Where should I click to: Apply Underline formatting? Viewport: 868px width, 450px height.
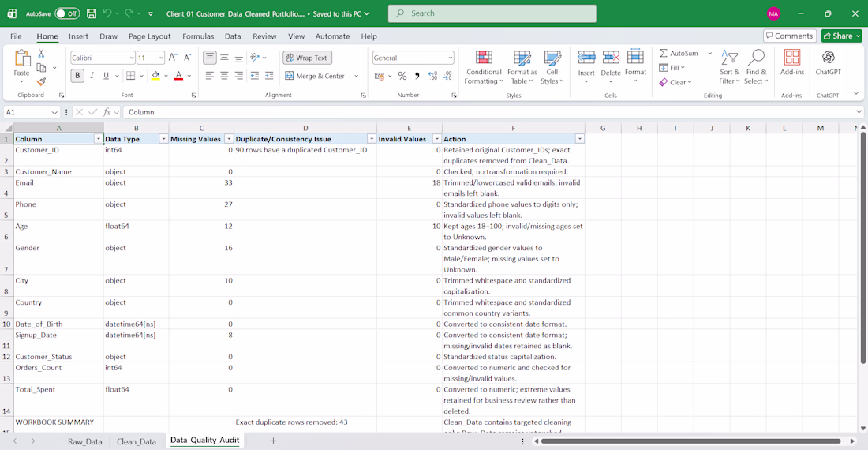pyautogui.click(x=106, y=76)
